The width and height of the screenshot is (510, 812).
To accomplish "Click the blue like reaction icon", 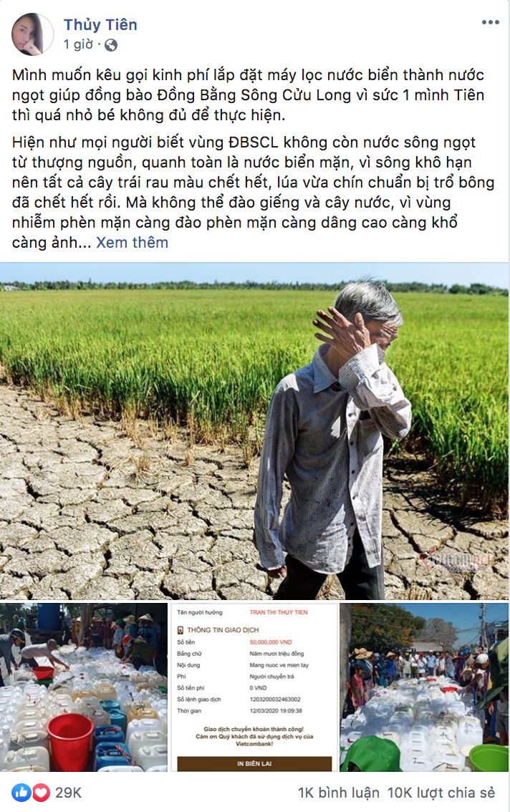I will 21,793.
